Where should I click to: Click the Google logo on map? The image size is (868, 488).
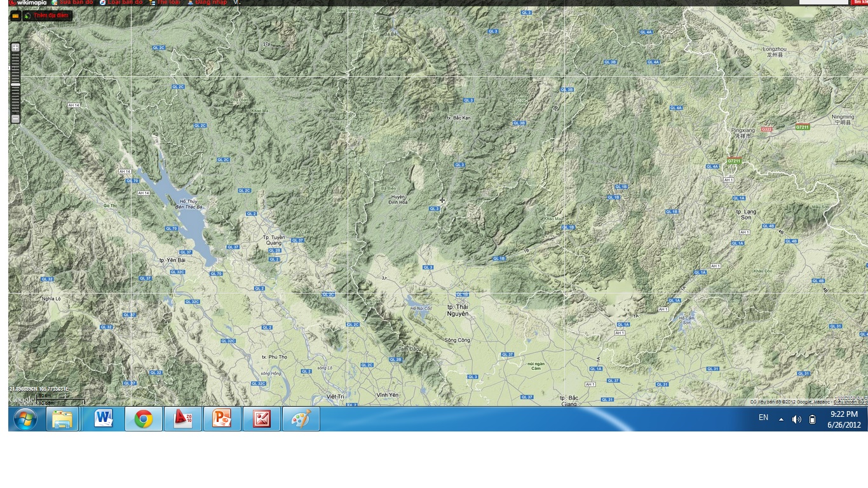tap(22, 400)
